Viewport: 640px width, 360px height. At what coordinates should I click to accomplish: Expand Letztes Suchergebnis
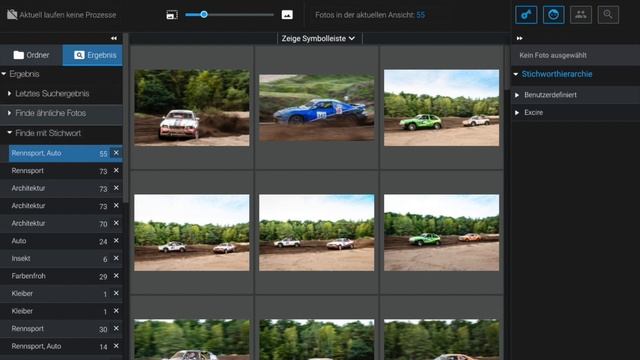tap(9, 93)
